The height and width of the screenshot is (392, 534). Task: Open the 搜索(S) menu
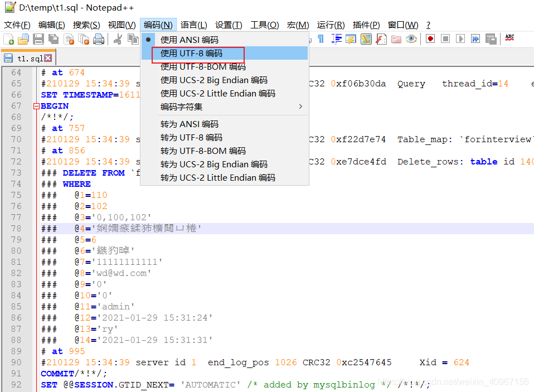click(86, 25)
